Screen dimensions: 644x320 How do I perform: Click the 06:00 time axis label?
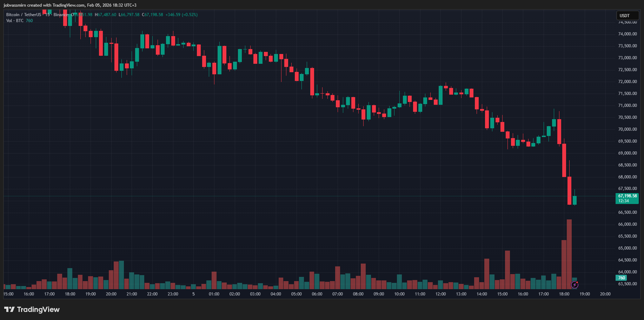(x=317, y=294)
